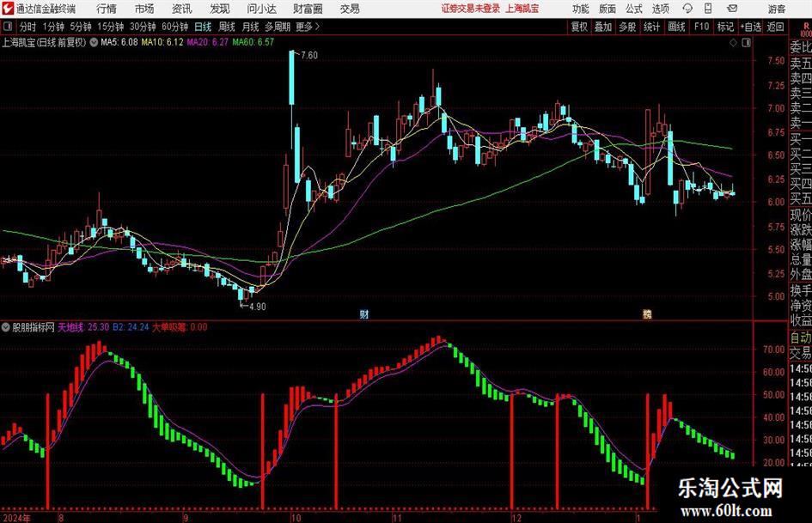The image size is (812, 523).
Task: Switch to 5分钟 period tab
Action: coord(80,27)
